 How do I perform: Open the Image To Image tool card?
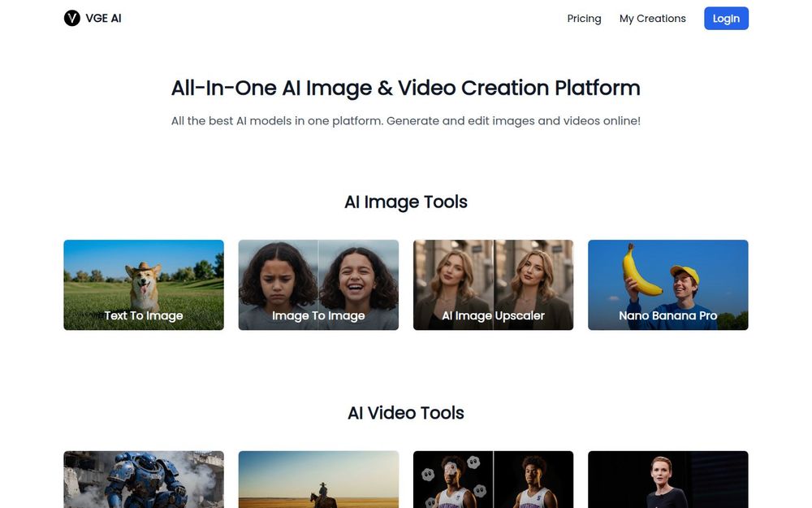coord(318,284)
